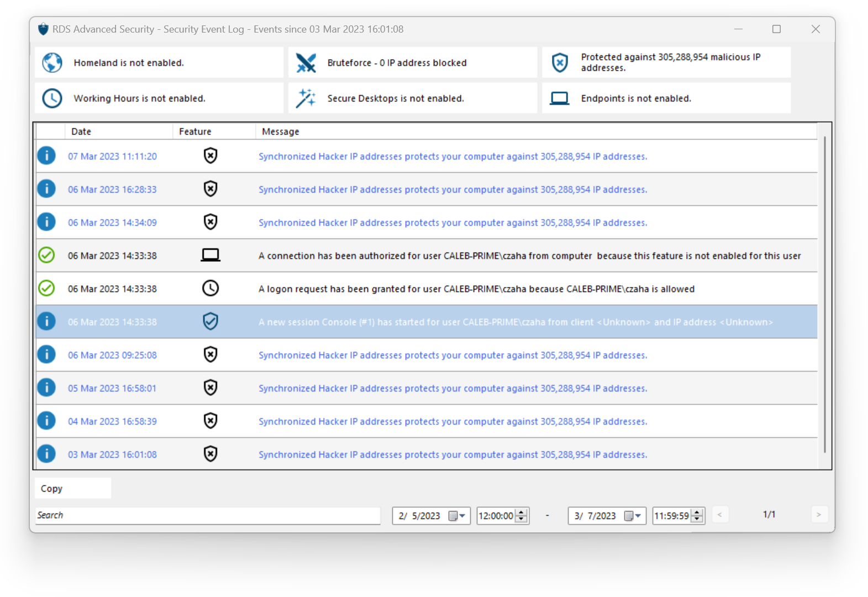Click the info icon for 06 Mar 09:25:08 event
This screenshot has width=868, height=597.
46,355
